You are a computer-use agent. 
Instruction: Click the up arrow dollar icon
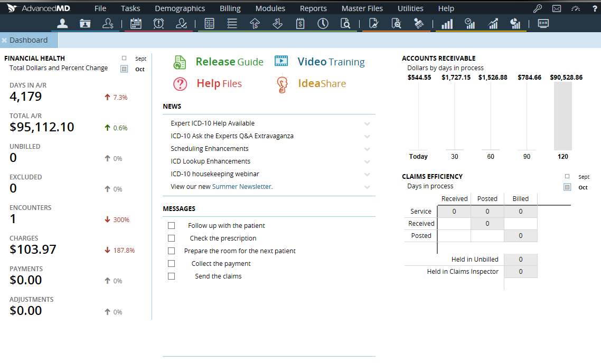pos(255,24)
